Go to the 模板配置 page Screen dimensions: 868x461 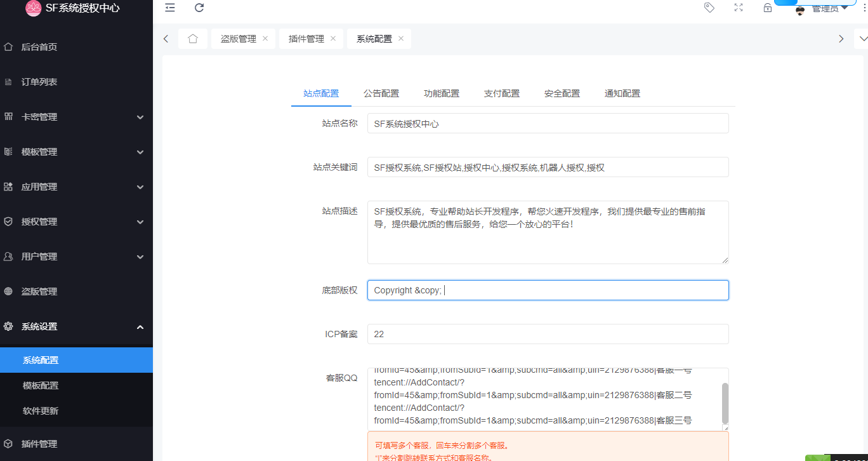click(76, 385)
